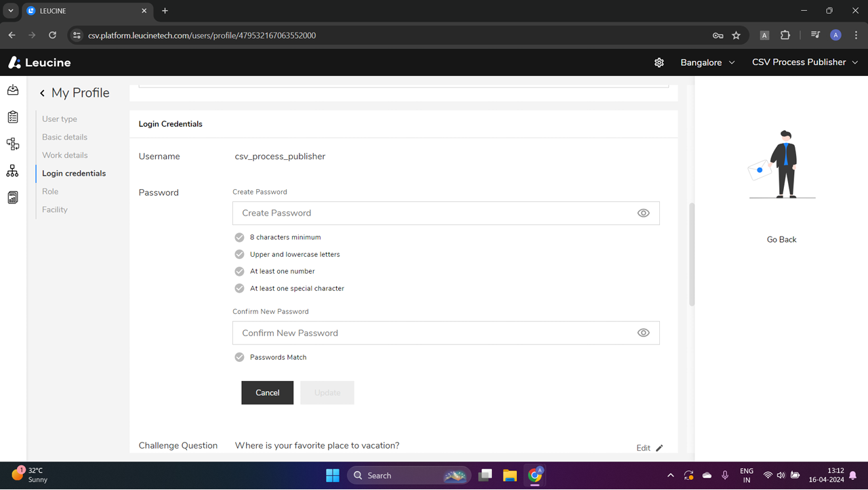Click the Go Back link
The image size is (868, 490).
[x=781, y=239]
